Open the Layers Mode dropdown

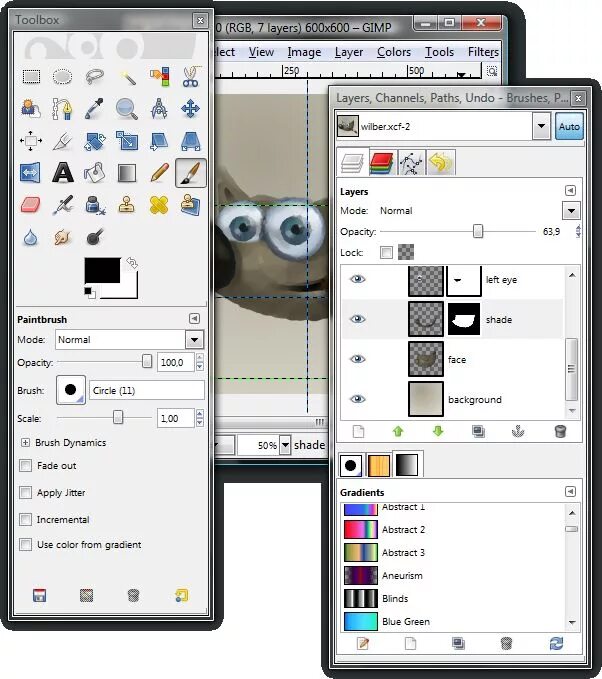tap(571, 211)
